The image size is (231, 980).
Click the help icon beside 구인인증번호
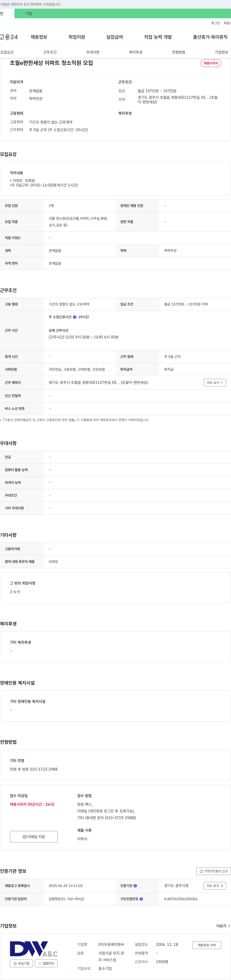tap(141, 899)
